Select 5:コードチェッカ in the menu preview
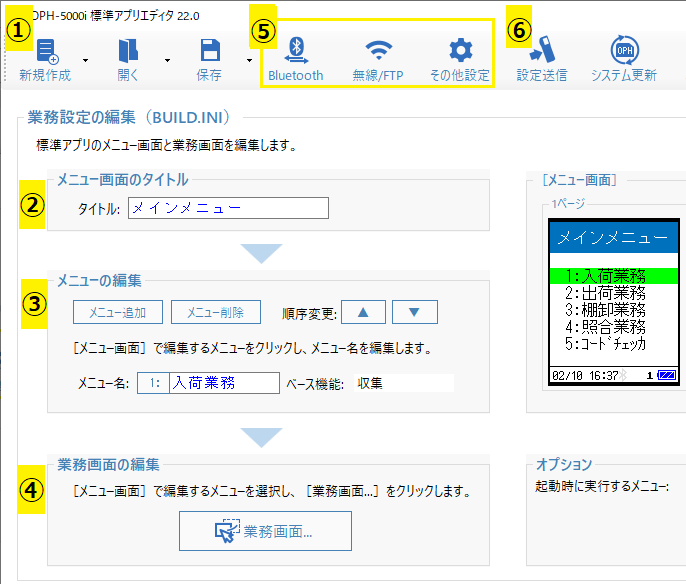Viewport: 686px width, 584px height. click(x=605, y=343)
